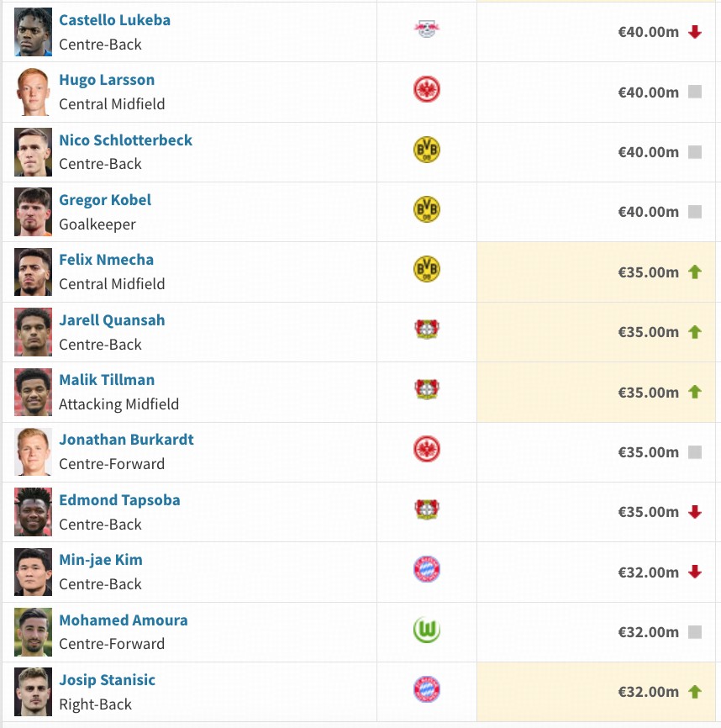Click Gregor Kobel's portrait thumbnail

tap(33, 212)
